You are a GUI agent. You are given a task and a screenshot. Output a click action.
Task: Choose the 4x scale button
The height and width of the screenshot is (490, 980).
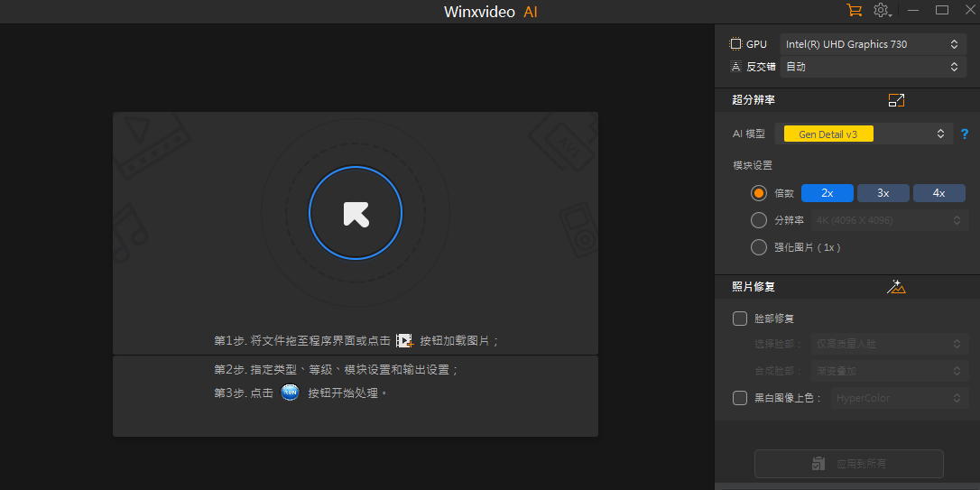[938, 193]
